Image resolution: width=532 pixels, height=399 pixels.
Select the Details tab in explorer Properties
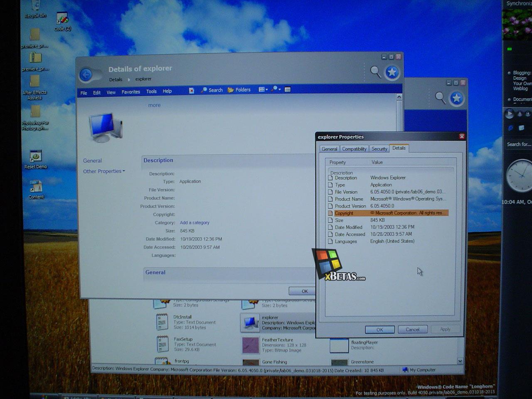[399, 148]
